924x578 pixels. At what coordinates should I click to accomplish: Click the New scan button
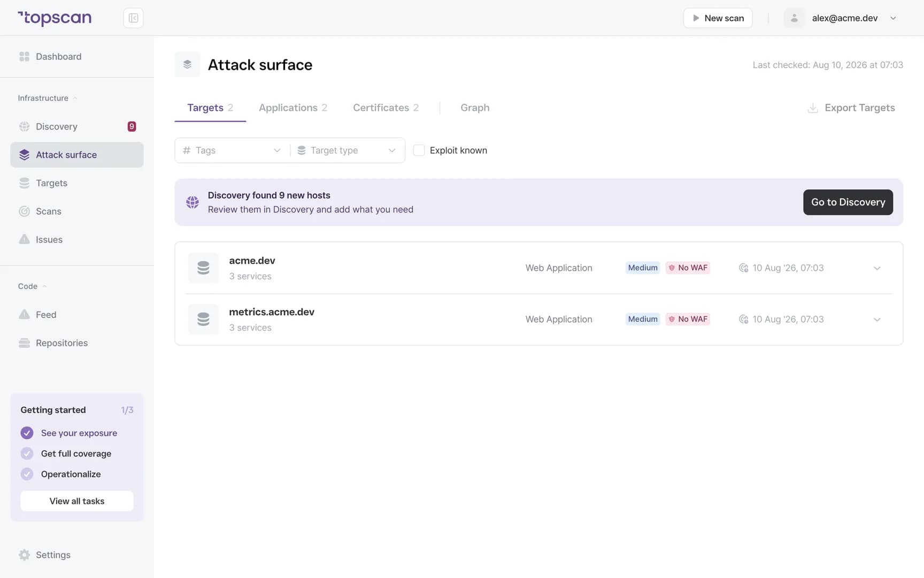click(718, 18)
